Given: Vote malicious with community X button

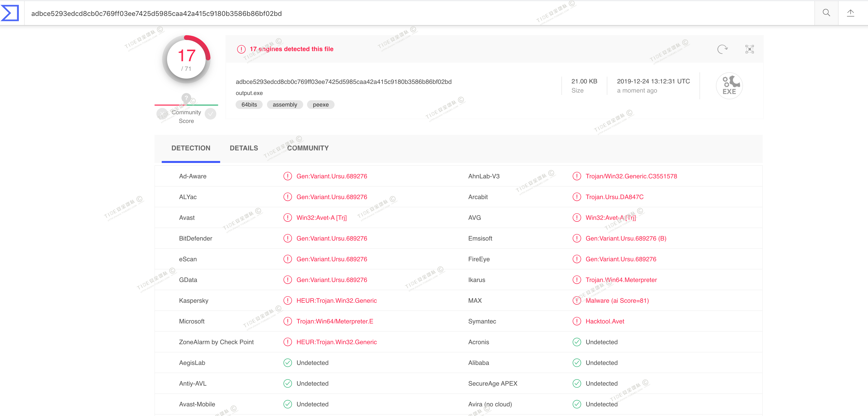Looking at the screenshot, I should pyautogui.click(x=162, y=114).
